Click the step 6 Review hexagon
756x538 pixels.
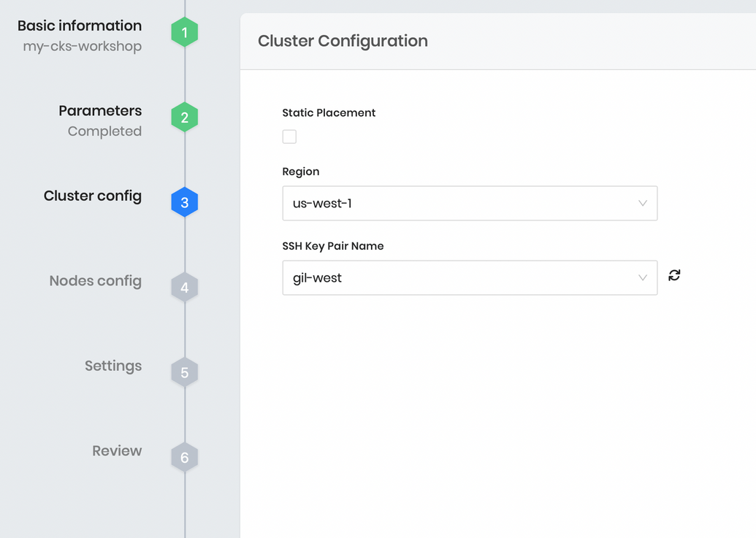185,458
